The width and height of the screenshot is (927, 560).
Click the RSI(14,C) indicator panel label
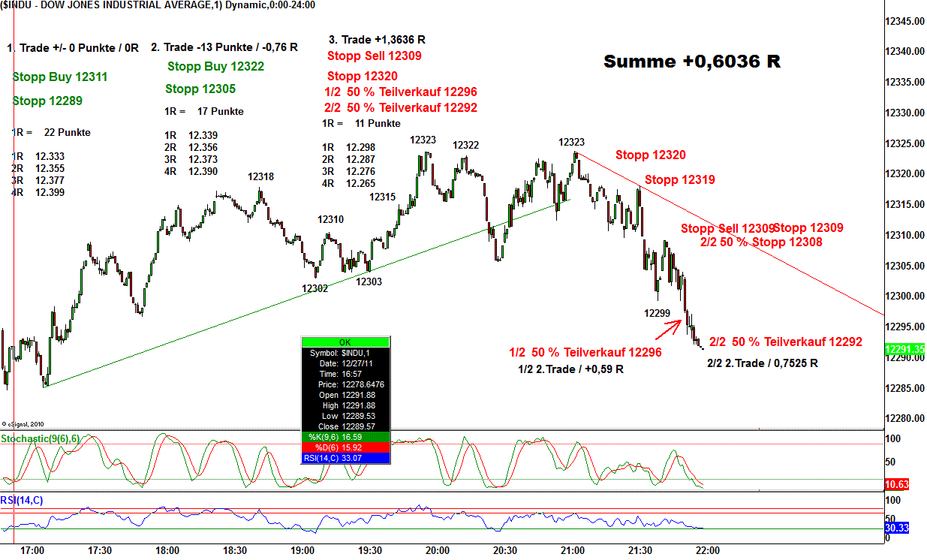pyautogui.click(x=22, y=500)
